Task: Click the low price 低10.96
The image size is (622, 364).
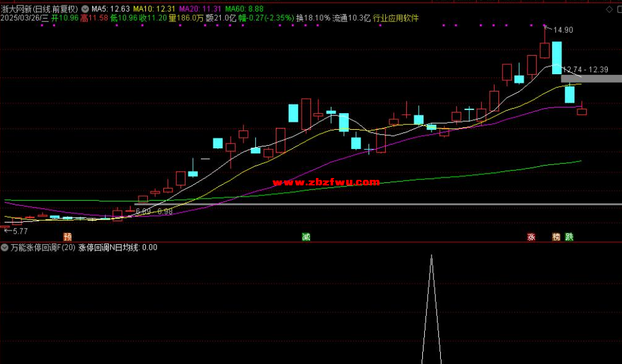Action: pyautogui.click(x=124, y=18)
